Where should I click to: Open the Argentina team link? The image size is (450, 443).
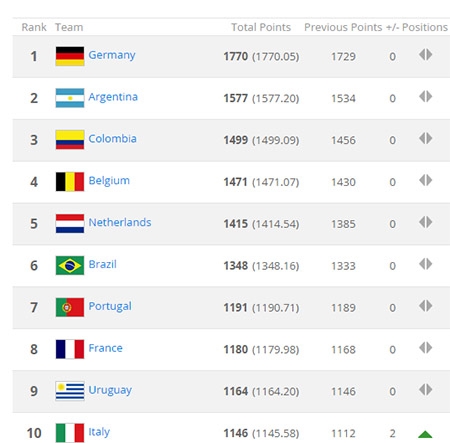pyautogui.click(x=113, y=97)
